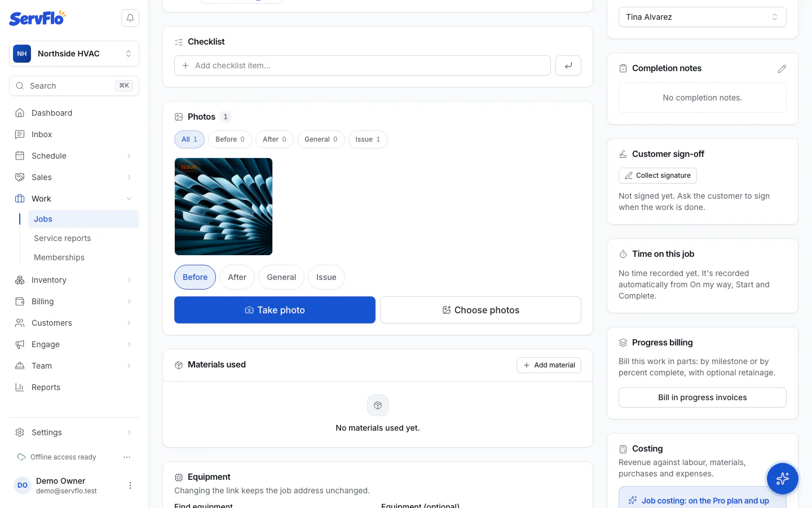Select Service reports under Work
This screenshot has height=508, width=812.
(83, 238)
